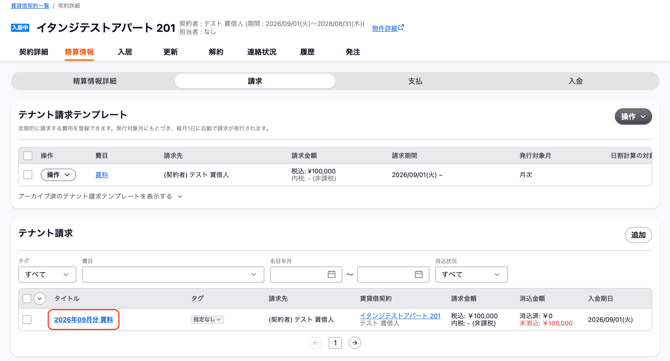Open the 更新 tab
Image resolution: width=670 pixels, height=361 pixels.
[170, 52]
